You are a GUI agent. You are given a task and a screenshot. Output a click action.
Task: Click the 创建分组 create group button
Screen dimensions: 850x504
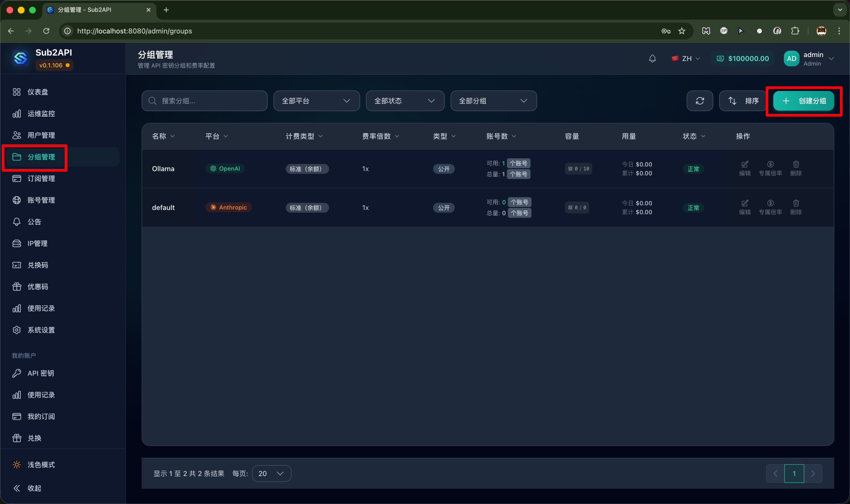(x=803, y=101)
